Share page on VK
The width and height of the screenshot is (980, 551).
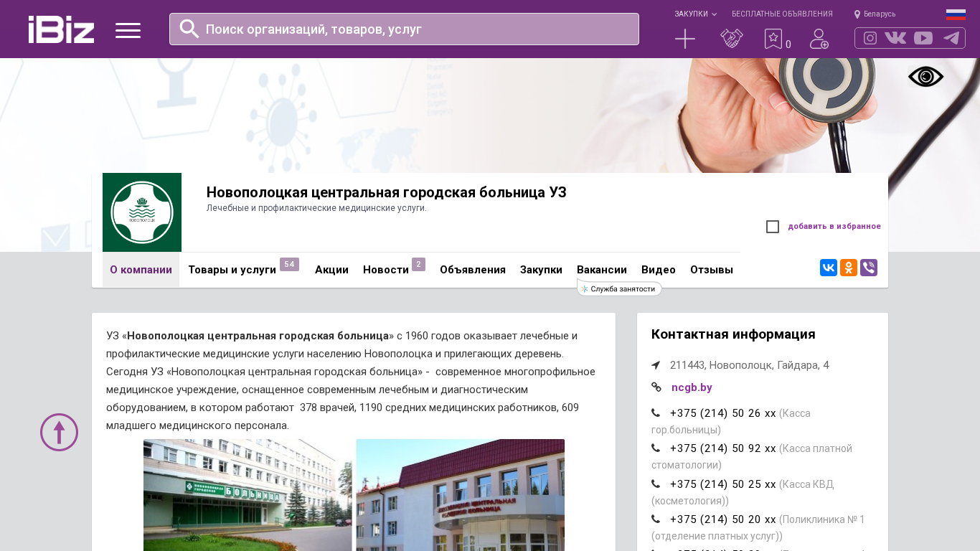click(x=829, y=268)
